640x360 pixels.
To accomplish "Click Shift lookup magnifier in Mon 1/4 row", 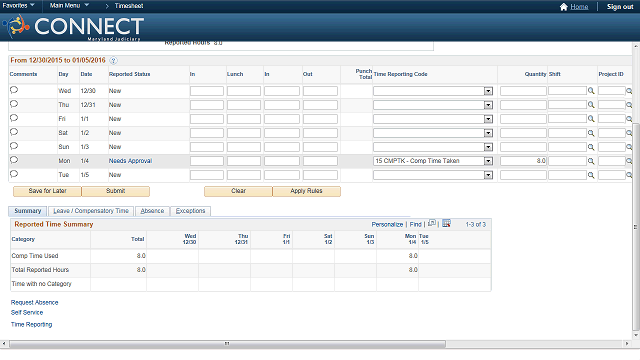I will pyautogui.click(x=591, y=161).
